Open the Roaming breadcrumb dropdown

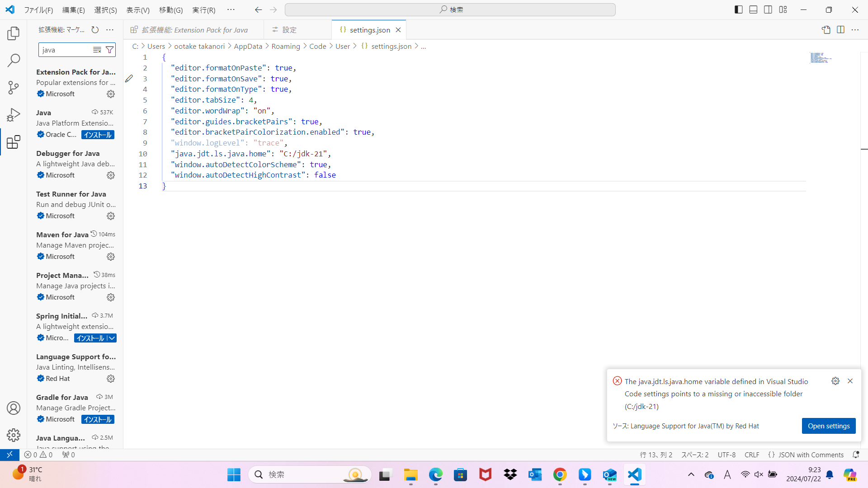point(286,46)
